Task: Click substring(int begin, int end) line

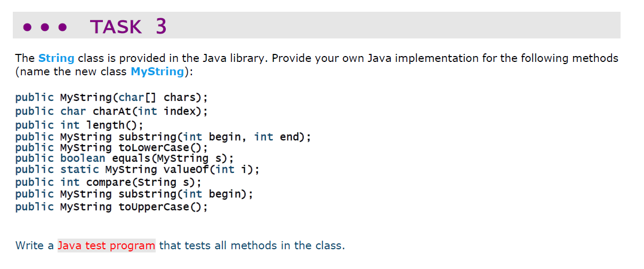Action: [x=163, y=137]
